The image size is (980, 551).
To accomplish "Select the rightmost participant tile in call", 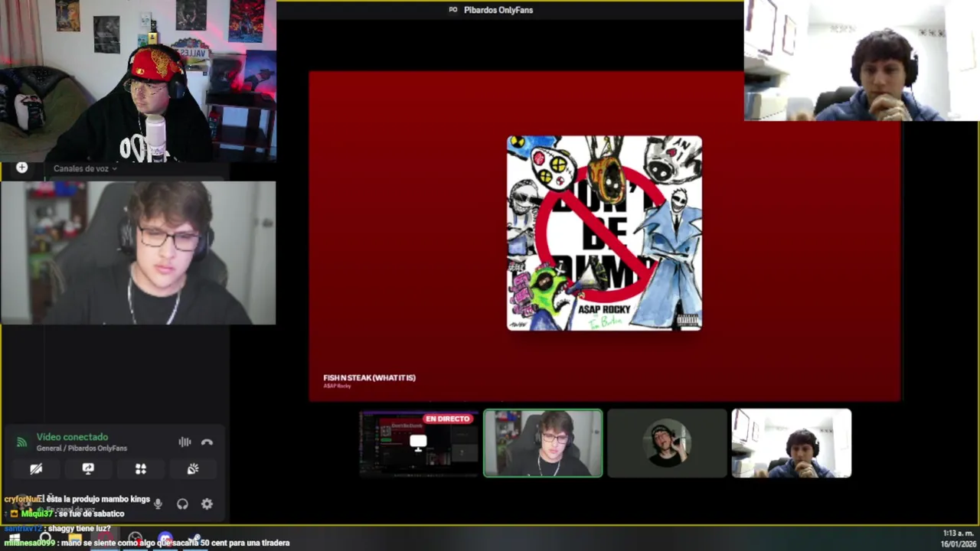I will coord(791,443).
